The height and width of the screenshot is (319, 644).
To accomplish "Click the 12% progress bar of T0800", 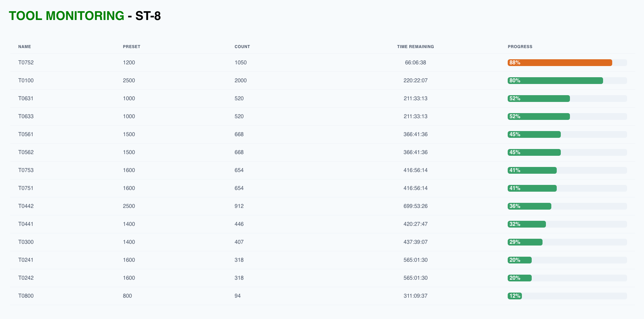I will [x=514, y=296].
